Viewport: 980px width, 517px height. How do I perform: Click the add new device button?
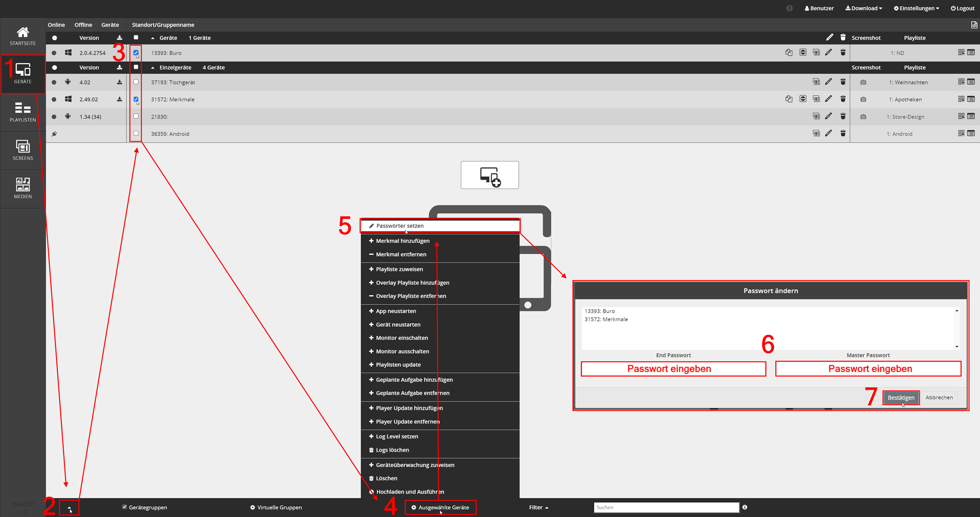(x=490, y=175)
